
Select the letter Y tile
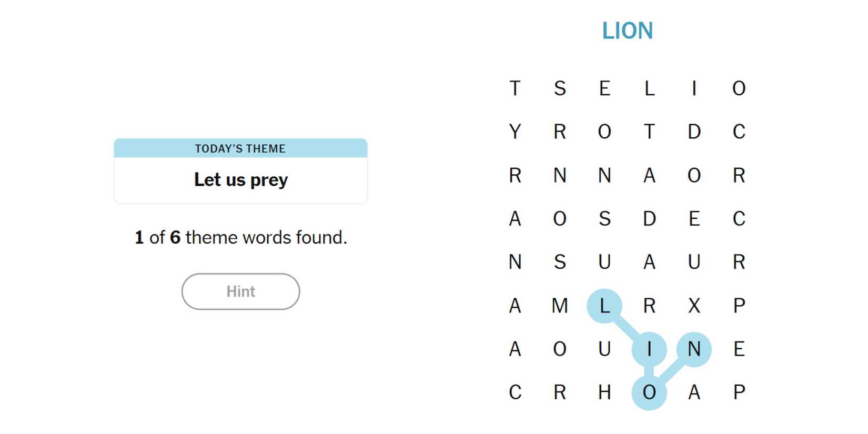[x=515, y=132]
